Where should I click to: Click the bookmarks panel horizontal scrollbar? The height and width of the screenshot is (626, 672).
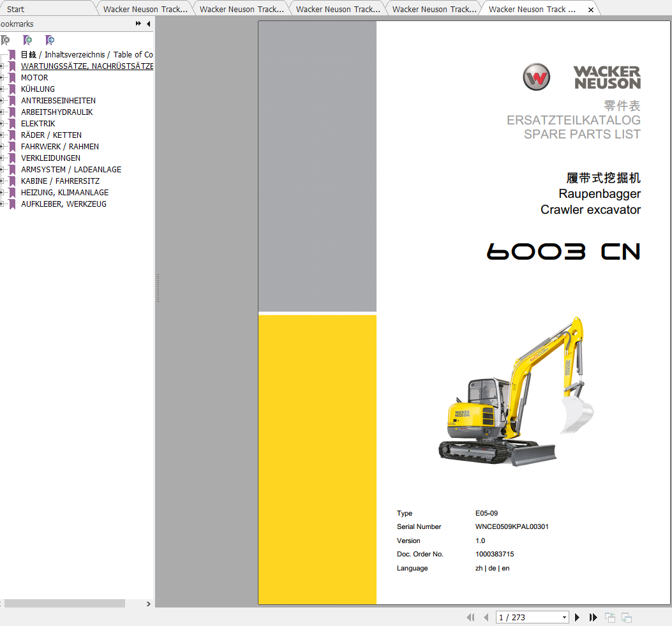[64, 604]
